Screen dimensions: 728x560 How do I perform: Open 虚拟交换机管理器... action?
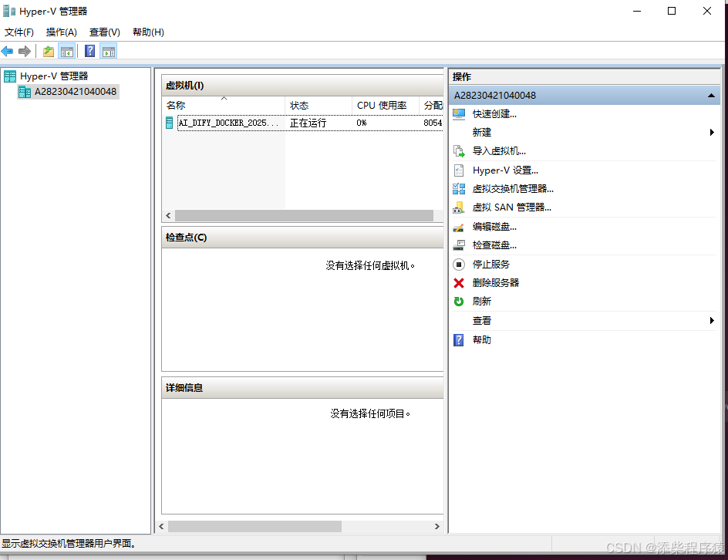[x=513, y=188]
